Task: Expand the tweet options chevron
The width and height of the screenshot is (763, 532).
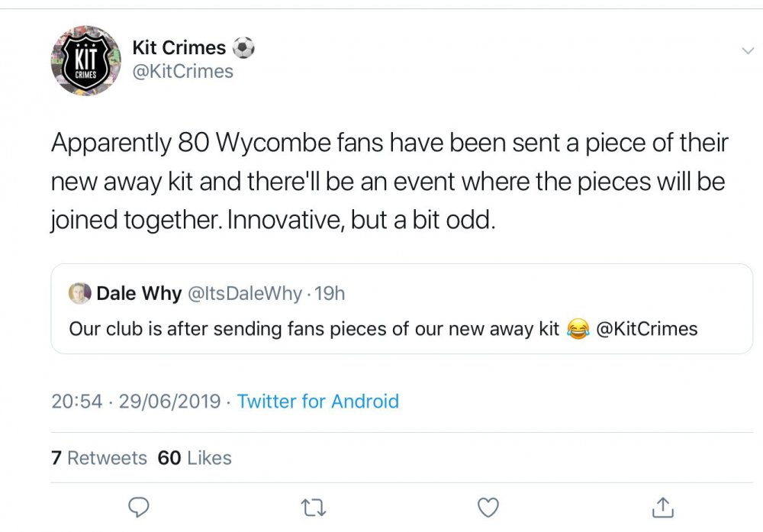Action: click(748, 50)
